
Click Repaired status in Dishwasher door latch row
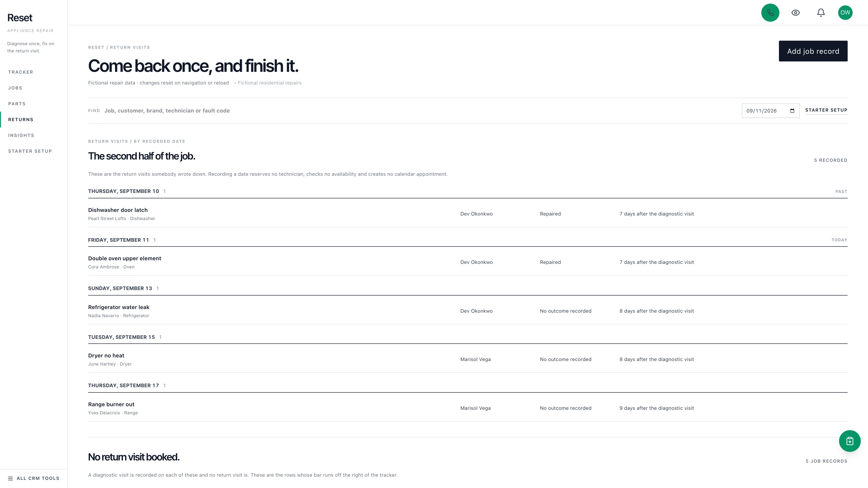pyautogui.click(x=550, y=214)
